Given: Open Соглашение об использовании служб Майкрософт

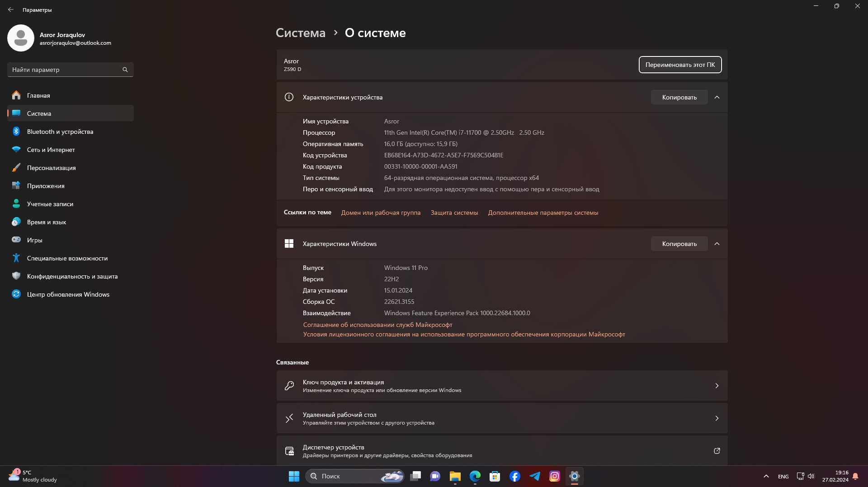Looking at the screenshot, I should click(377, 325).
